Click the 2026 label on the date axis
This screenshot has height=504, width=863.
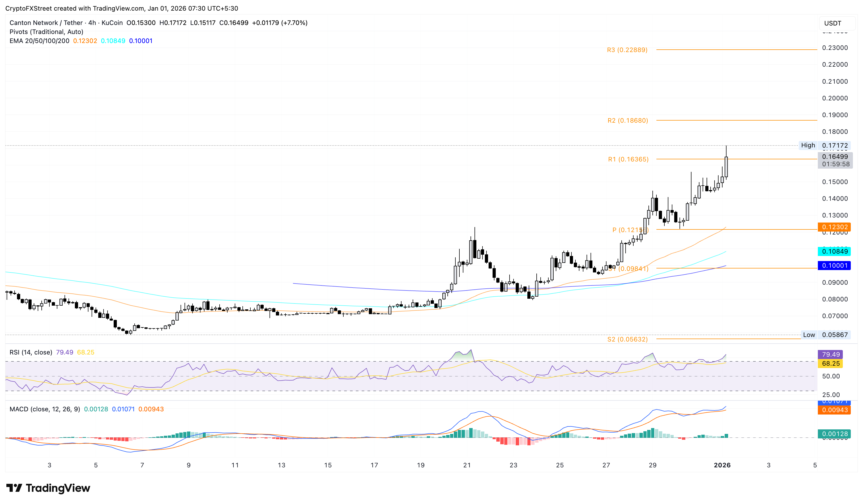click(x=722, y=465)
